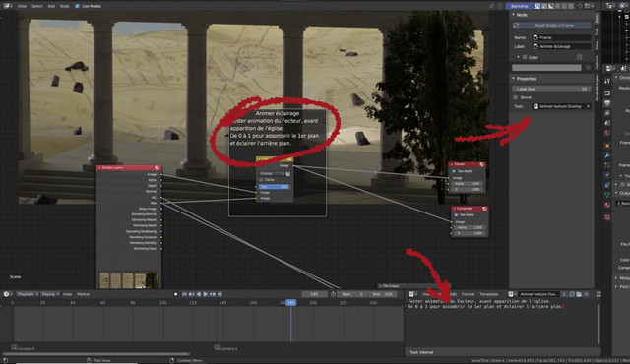Image resolution: width=630 pixels, height=364 pixels.
Task: Click the Render Layers node thumbnail preview
Action: [x=129, y=279]
